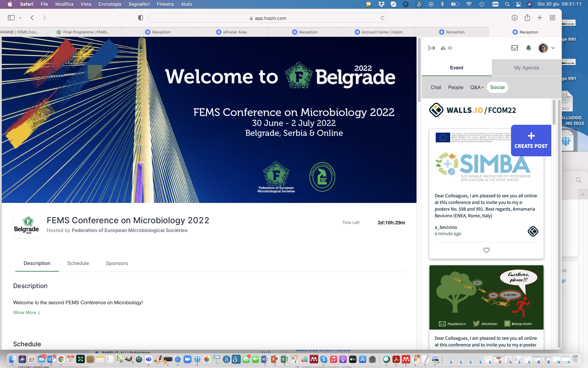Reload the page with the refresh icon
This screenshot has height=368, width=588.
tap(382, 18)
